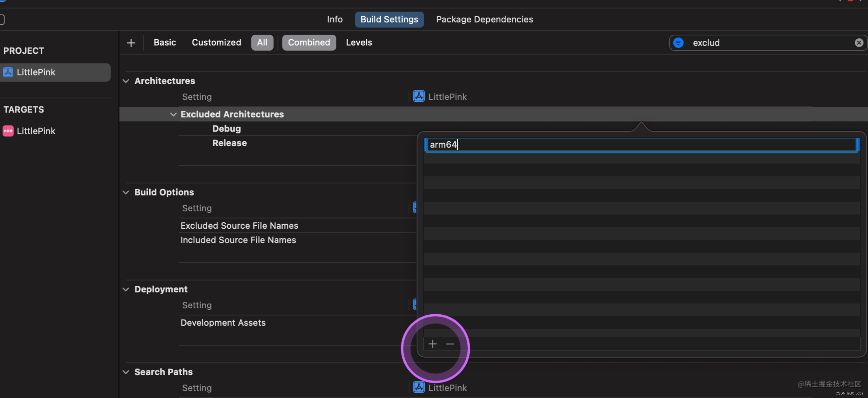Select the Release configuration row
Viewport: 868px width, 398px height.
pos(229,143)
